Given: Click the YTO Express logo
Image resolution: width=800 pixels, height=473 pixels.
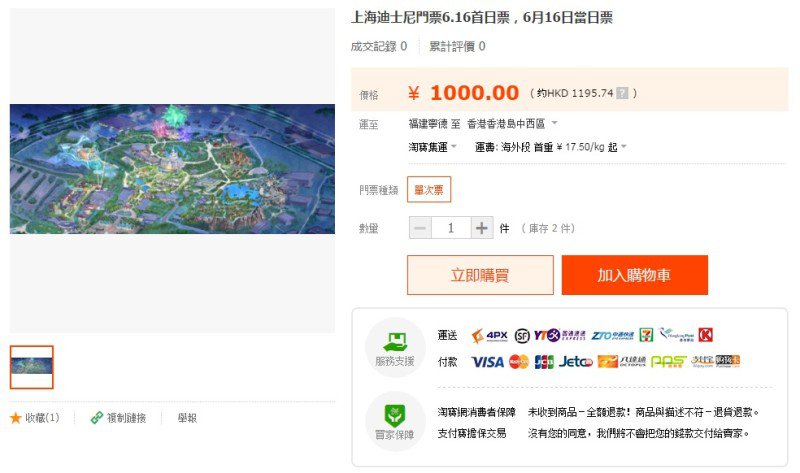Looking at the screenshot, I should [560, 335].
